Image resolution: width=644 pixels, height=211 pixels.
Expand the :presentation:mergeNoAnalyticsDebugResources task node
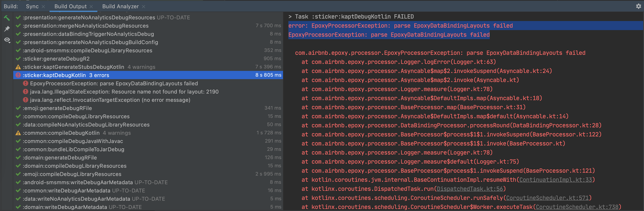pyautogui.click(x=85, y=26)
